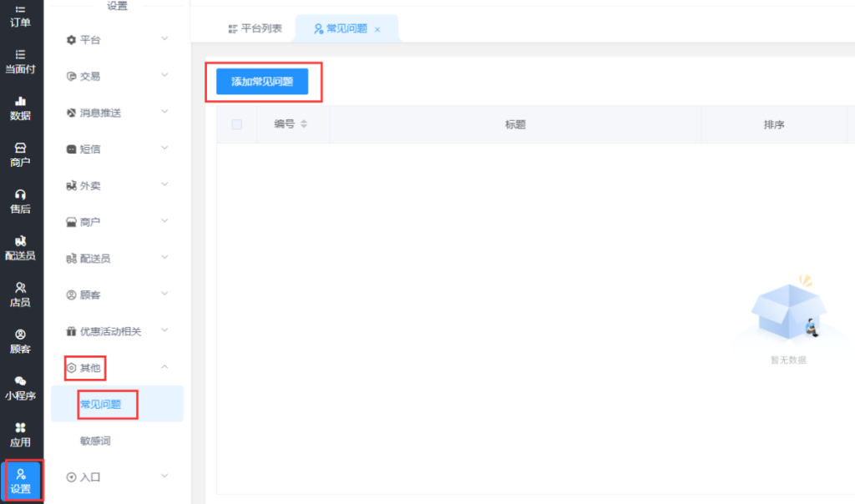The image size is (855, 504).
Task: Click the 商户 store icon in left sidebar
Action: pos(21,154)
